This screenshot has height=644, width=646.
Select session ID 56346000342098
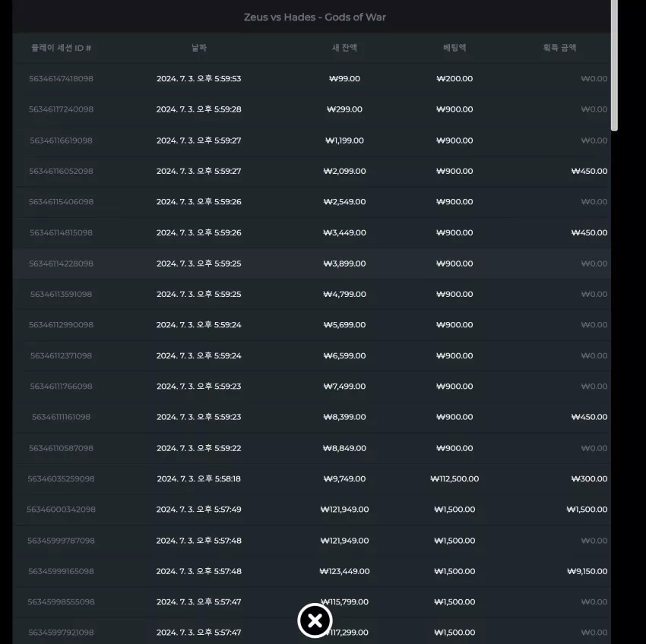click(61, 510)
